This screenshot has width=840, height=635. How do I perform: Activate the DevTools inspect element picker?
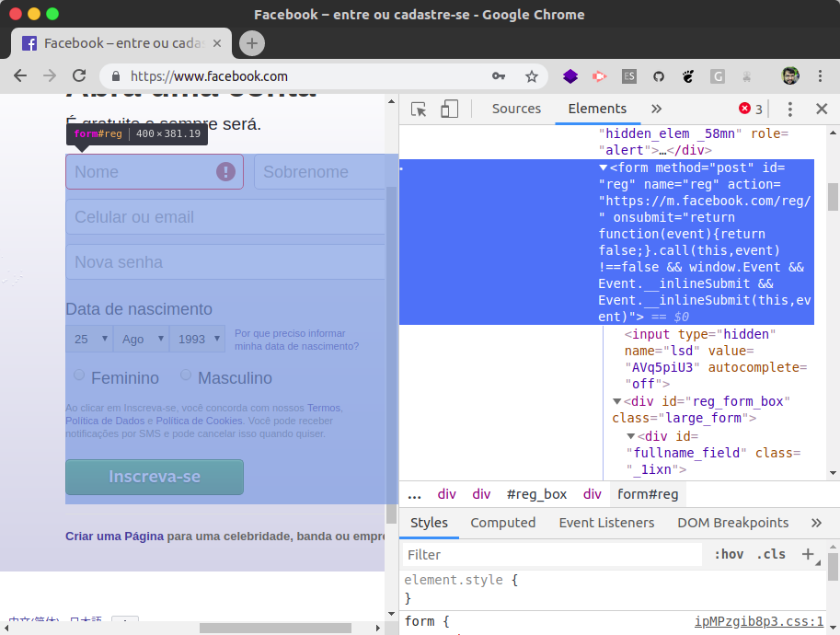[x=419, y=110]
